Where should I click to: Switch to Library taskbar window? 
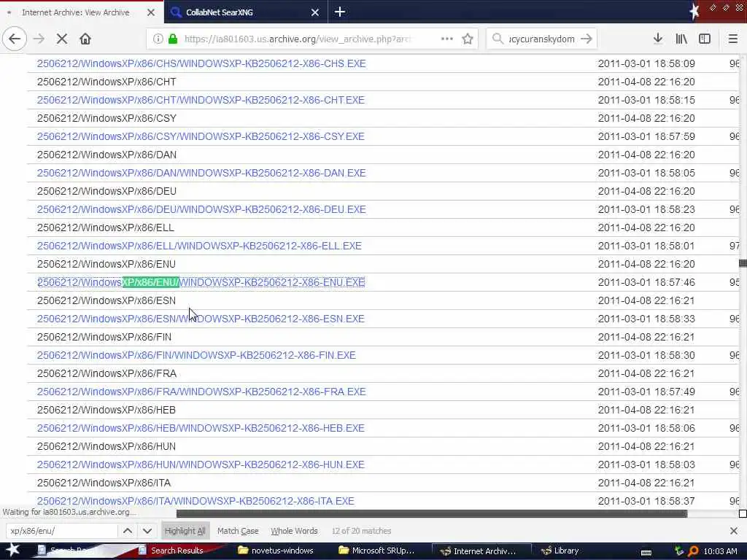(x=560, y=551)
